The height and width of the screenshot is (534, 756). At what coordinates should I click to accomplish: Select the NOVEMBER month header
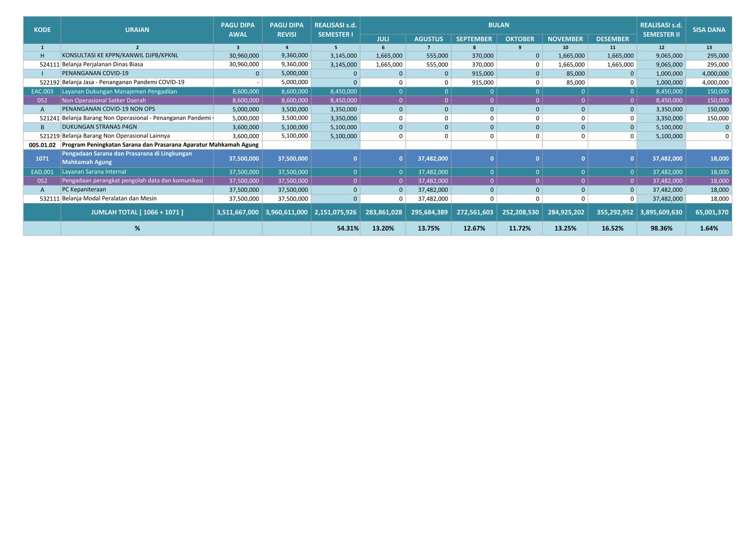565,39
